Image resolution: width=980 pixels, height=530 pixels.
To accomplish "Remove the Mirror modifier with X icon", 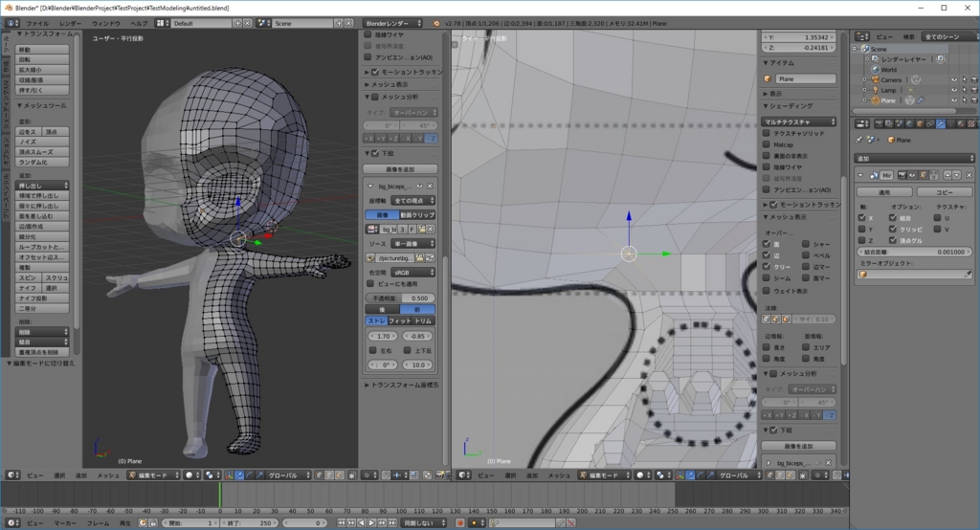I will point(968,175).
